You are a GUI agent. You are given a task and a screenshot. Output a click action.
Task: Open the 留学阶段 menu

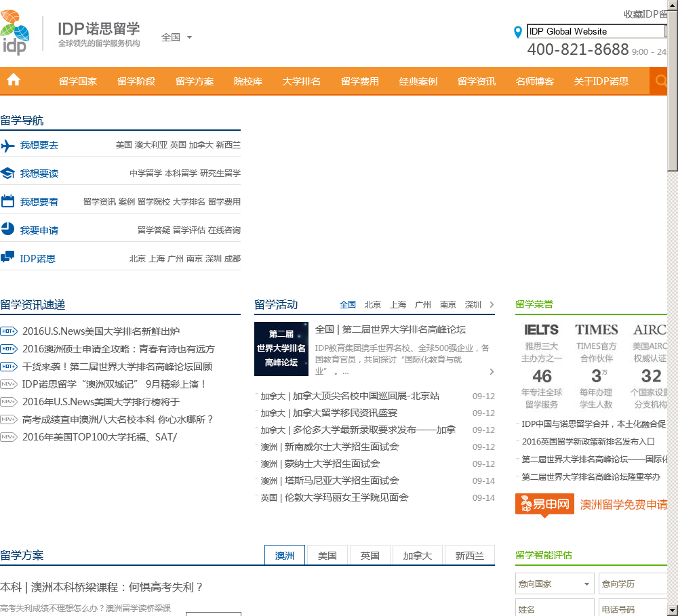tap(136, 81)
